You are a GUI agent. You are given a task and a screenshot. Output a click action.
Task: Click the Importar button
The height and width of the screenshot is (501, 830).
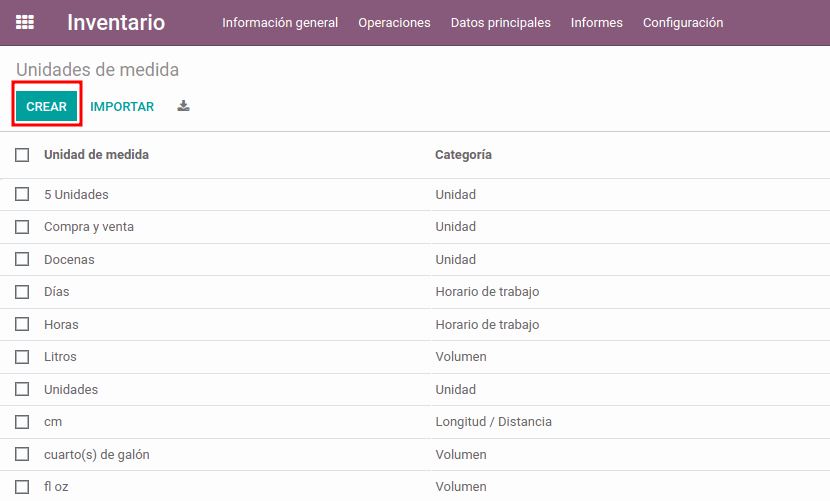click(x=122, y=106)
